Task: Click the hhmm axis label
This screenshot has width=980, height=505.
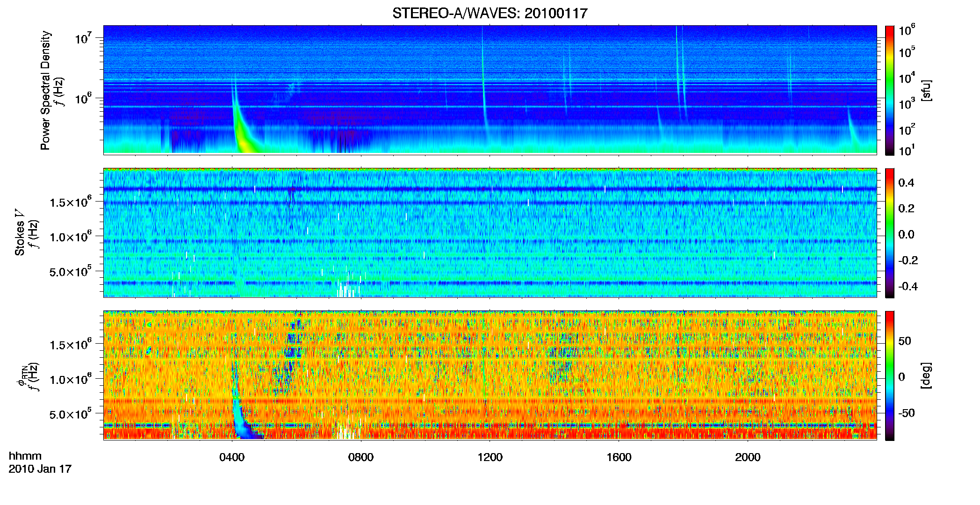Action: point(25,456)
